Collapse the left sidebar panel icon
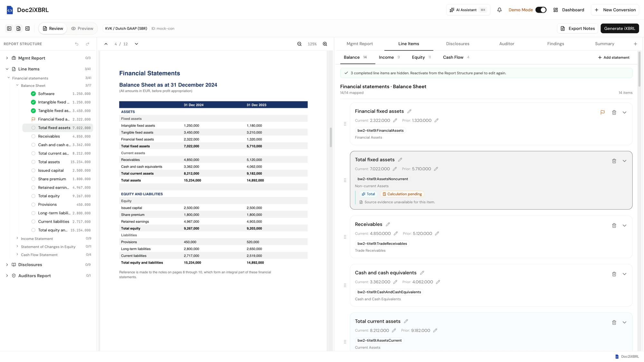This screenshot has width=644, height=362. click(9, 29)
